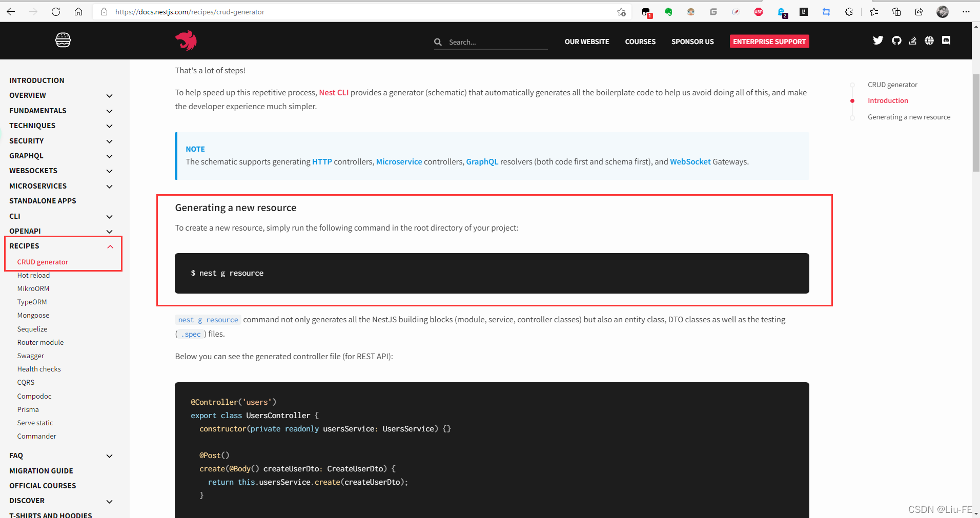Open STANDALONE APPS in sidebar

point(43,201)
